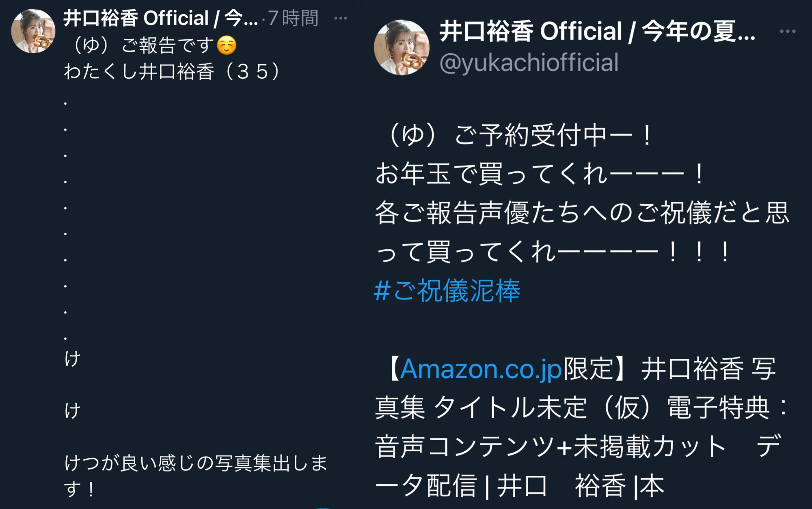Open the Amazon.co.jp link

(x=482, y=369)
